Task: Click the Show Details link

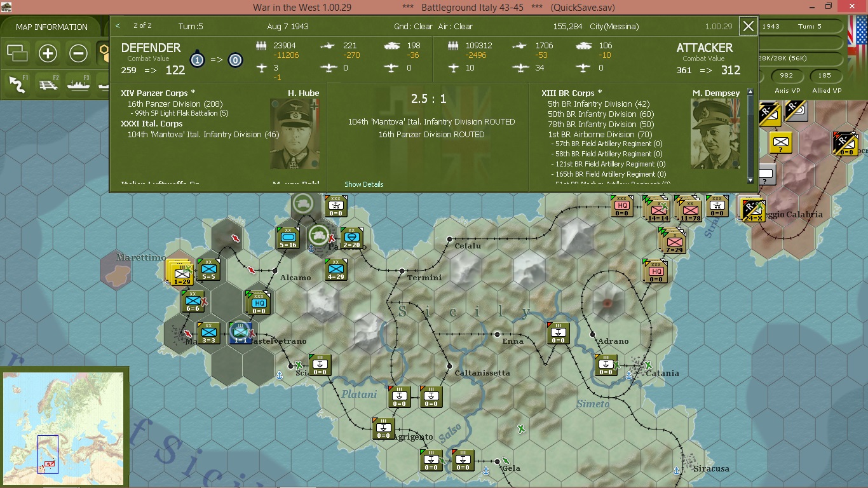Action: (x=364, y=184)
